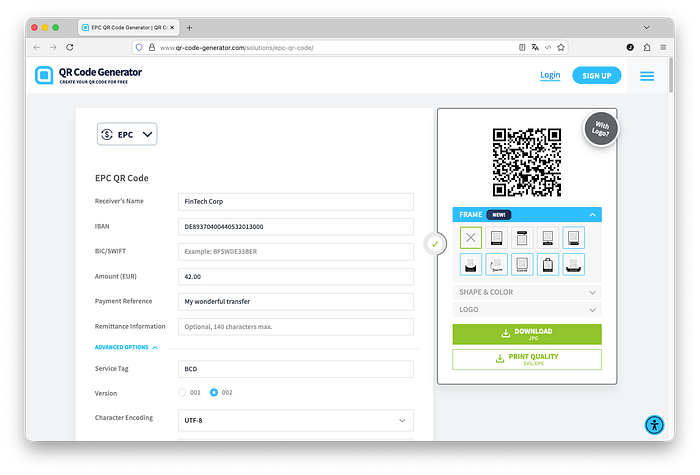This screenshot has height=475, width=700.
Task: Click the BIC/SWIFT input field
Action: (x=296, y=252)
